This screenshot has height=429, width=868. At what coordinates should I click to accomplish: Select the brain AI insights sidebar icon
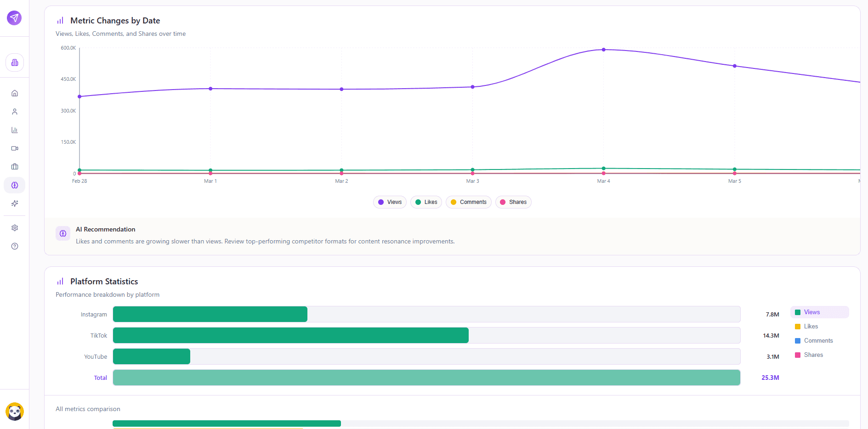(15, 185)
